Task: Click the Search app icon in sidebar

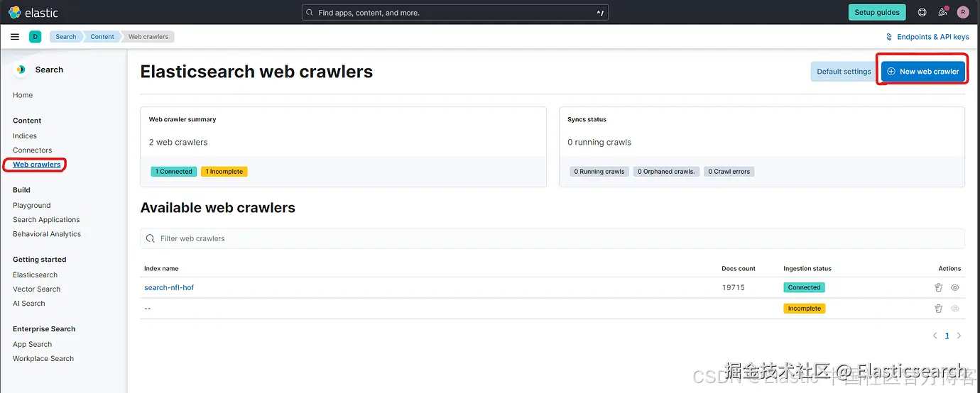Action: [x=21, y=70]
